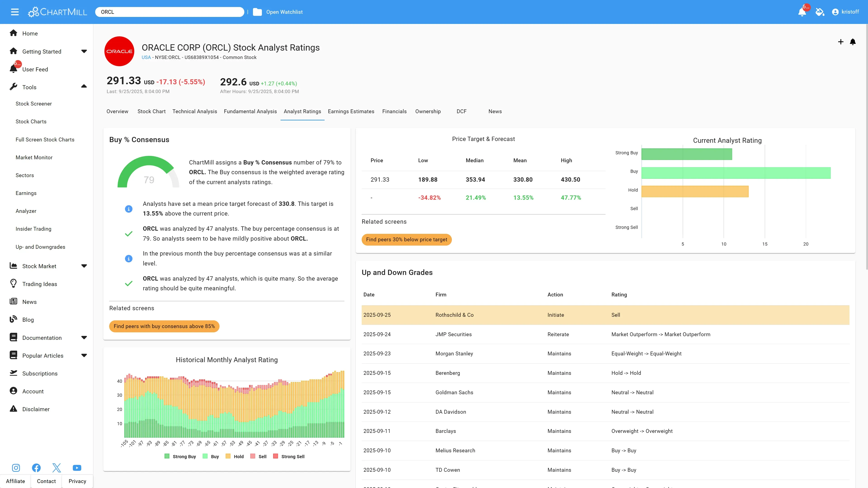Open Watchlist folder icon
This screenshot has width=868, height=488.
point(257,12)
